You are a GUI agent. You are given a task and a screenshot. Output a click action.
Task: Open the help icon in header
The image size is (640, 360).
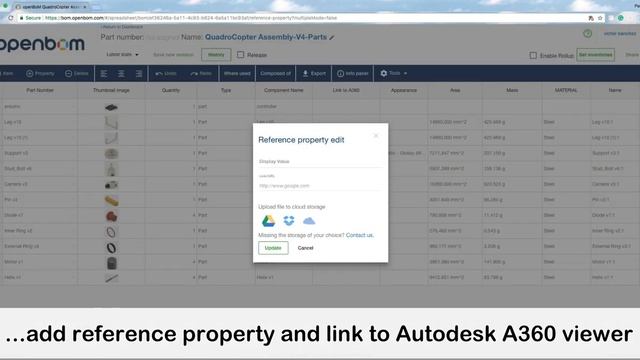587,33
